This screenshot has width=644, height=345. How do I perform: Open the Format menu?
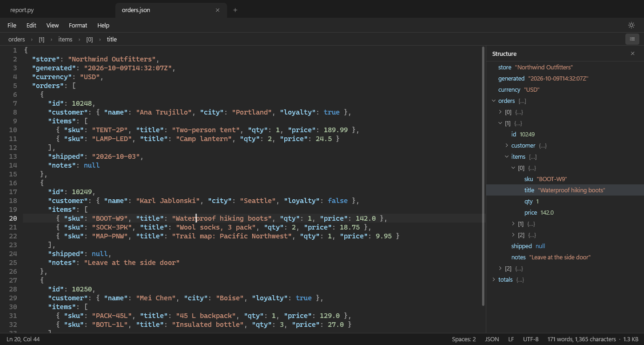[x=78, y=25]
